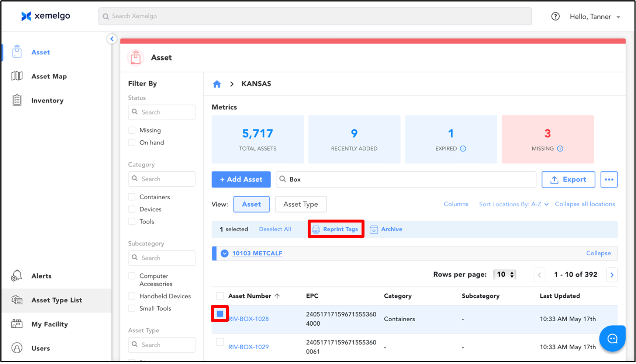Click the home breadcrumb icon
Image resolution: width=636 pixels, height=364 pixels.
[x=217, y=84]
